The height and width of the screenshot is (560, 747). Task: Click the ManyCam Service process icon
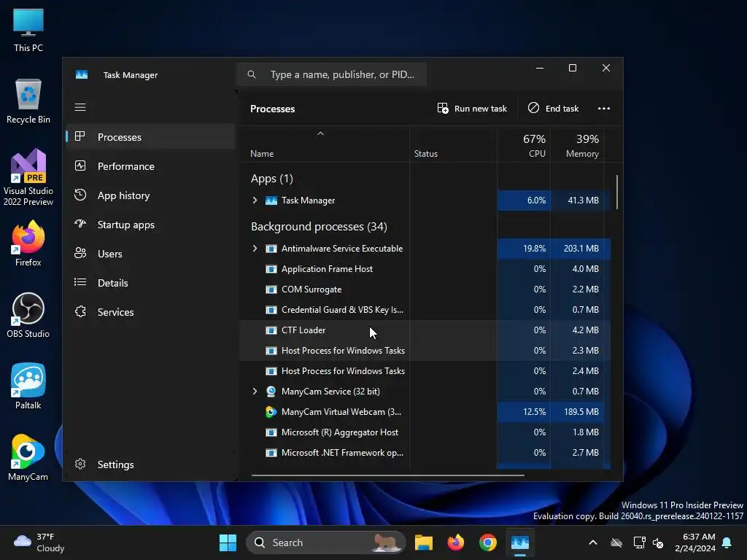tap(271, 392)
